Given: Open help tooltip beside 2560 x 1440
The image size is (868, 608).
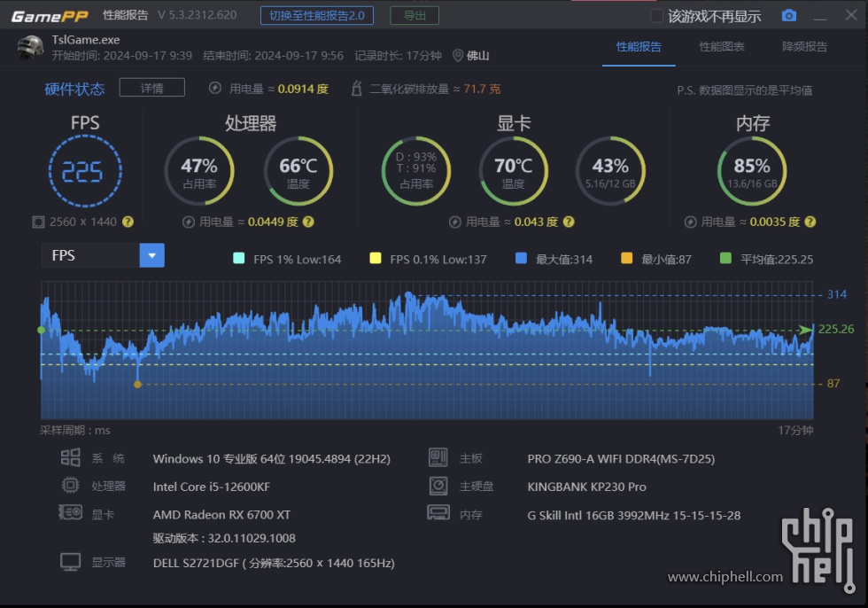Looking at the screenshot, I should 128,222.
